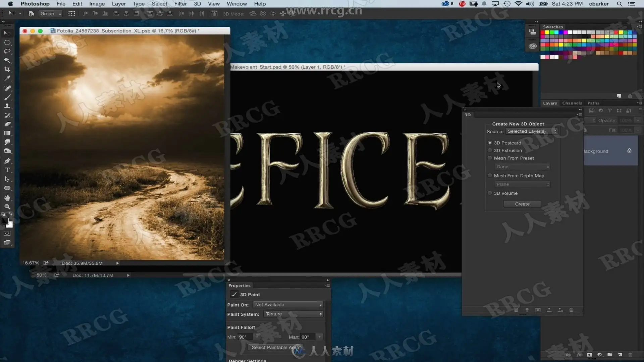Pick the red swatch in Swatches panel
644x362 pixels.
coord(543,32)
